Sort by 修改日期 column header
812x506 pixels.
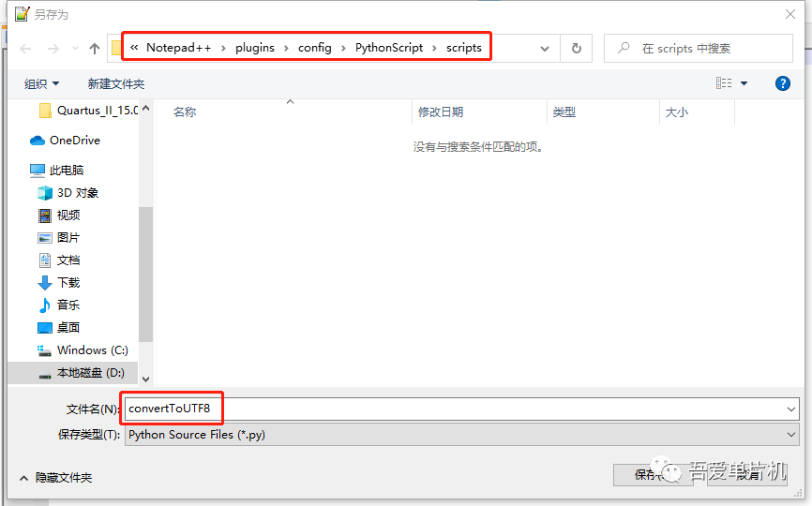pyautogui.click(x=440, y=112)
